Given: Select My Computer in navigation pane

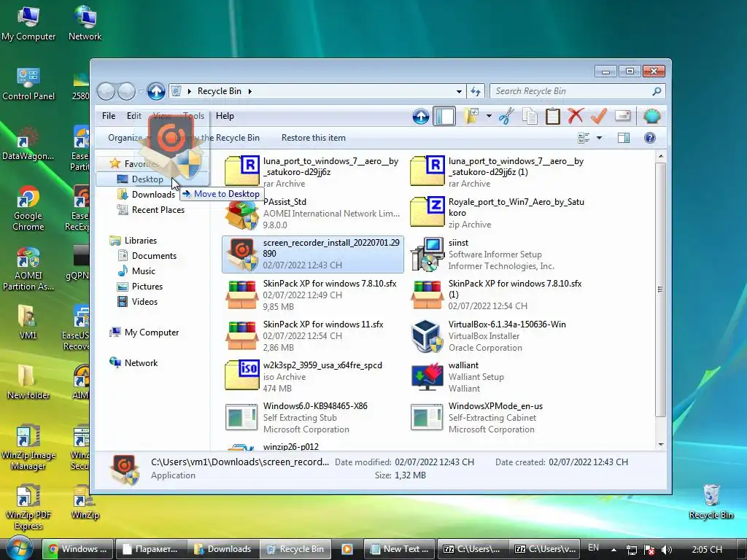Looking at the screenshot, I should coord(152,332).
